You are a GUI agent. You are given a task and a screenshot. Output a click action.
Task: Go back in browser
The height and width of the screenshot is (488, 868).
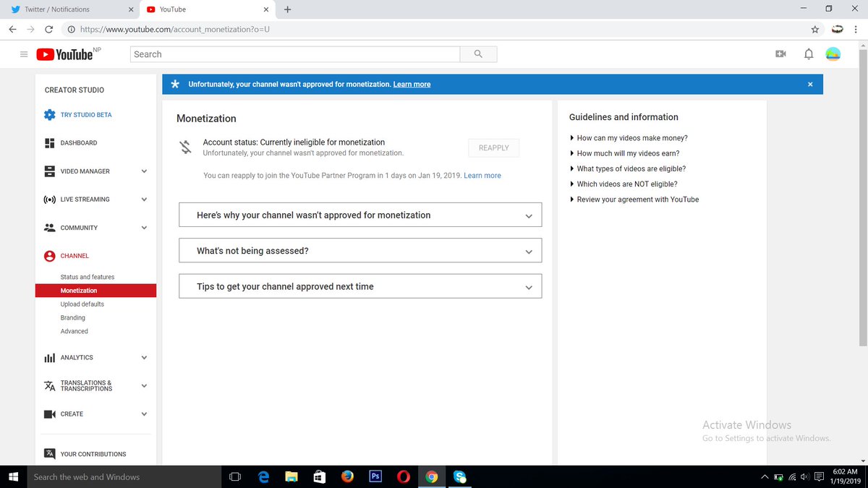click(x=12, y=30)
